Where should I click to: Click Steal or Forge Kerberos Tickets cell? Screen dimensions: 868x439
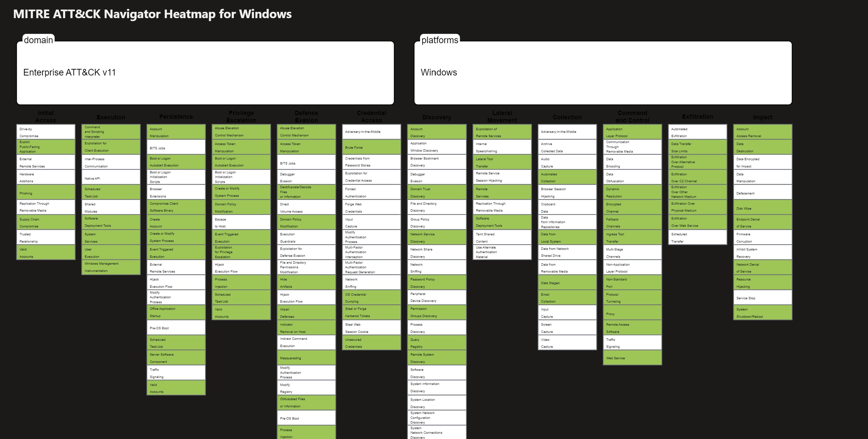372,312
